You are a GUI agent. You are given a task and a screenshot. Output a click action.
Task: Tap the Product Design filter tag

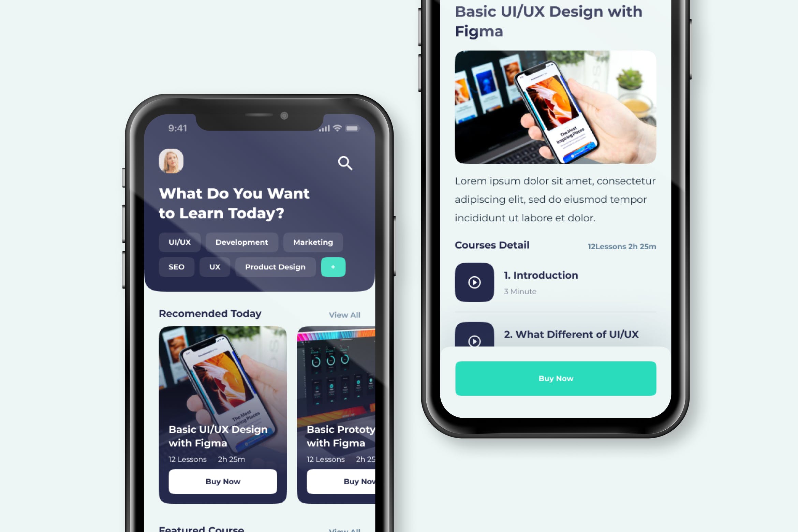point(276,267)
